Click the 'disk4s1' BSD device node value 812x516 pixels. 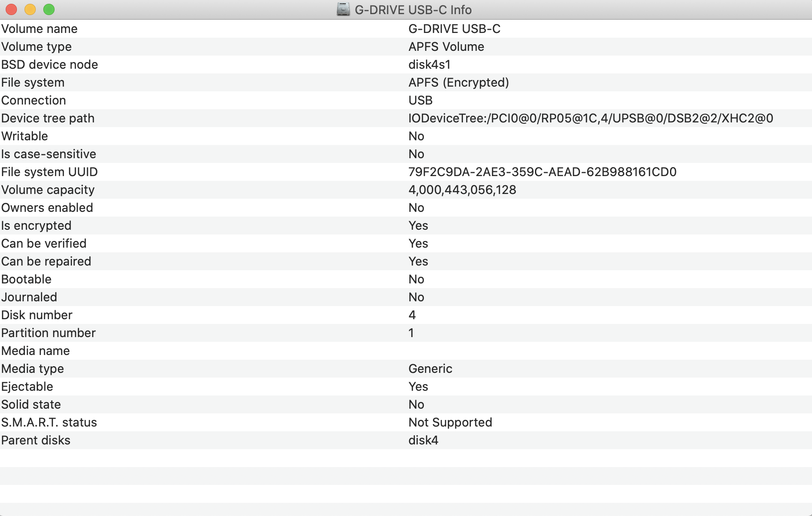[430, 64]
